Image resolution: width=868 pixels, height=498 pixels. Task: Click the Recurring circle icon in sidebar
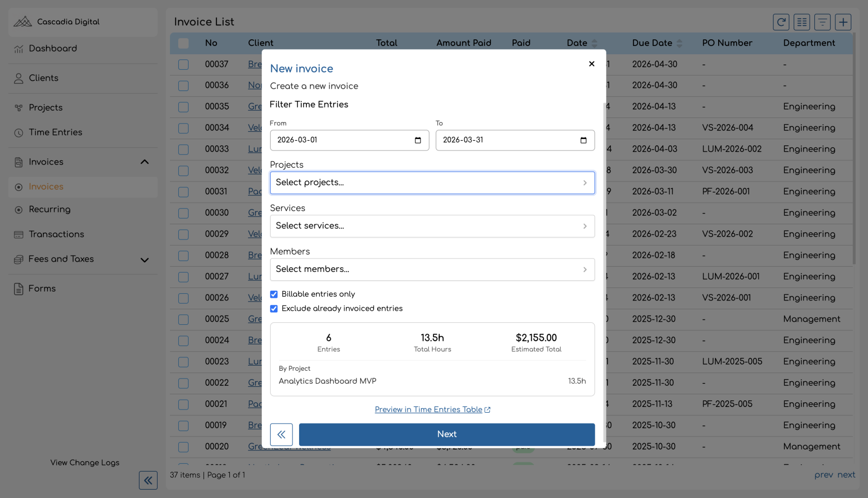(x=19, y=209)
